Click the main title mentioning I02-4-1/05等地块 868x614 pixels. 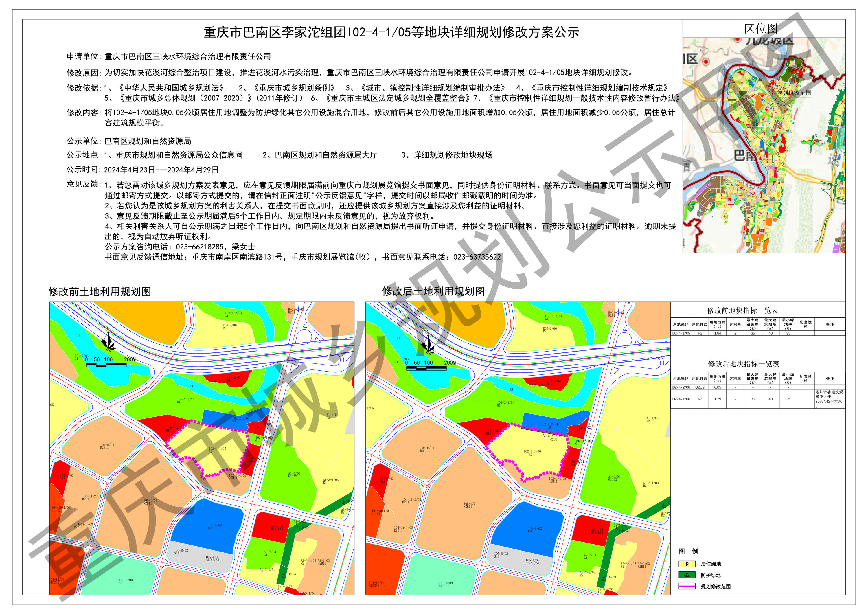[x=391, y=32]
